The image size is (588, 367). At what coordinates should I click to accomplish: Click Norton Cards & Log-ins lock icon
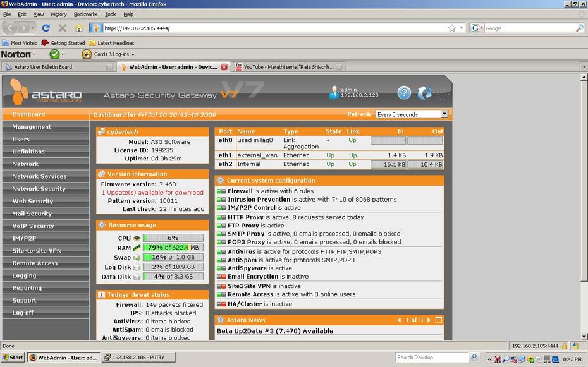(x=87, y=54)
